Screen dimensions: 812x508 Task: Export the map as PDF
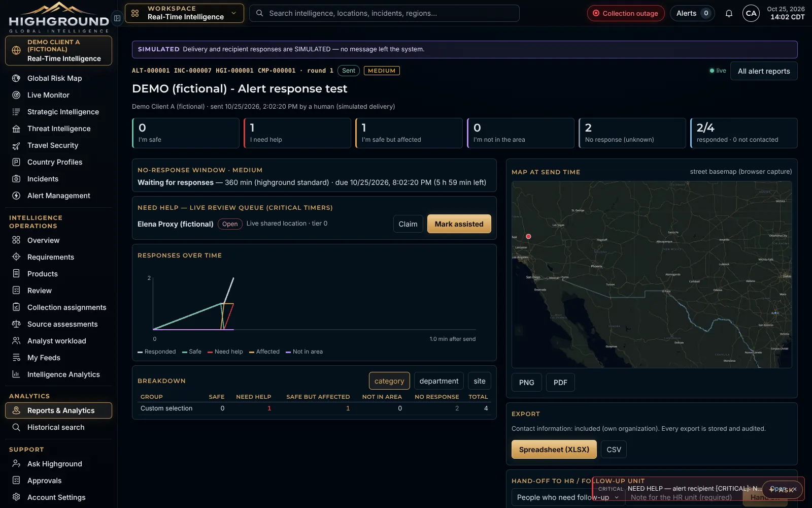pos(560,383)
